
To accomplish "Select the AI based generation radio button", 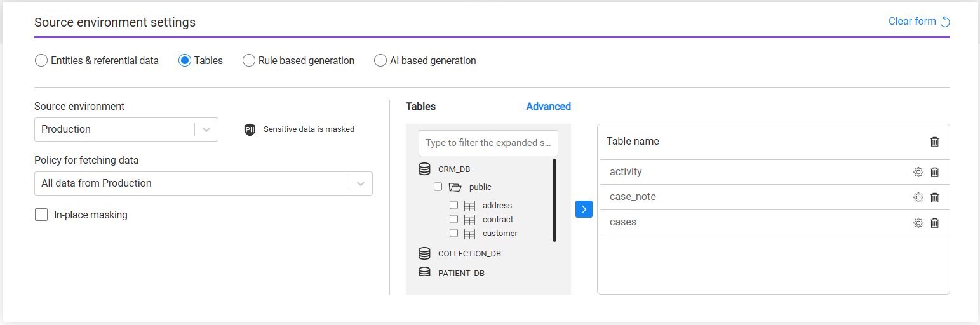I will pyautogui.click(x=380, y=61).
